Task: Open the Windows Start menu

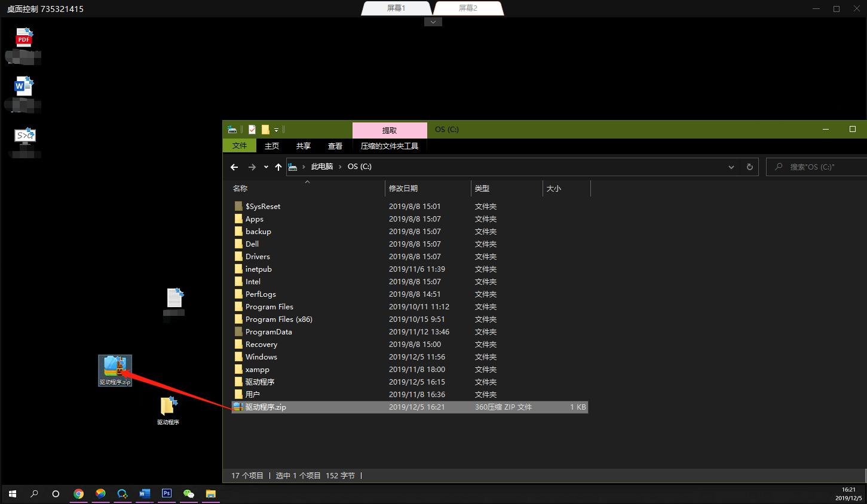Action: (13, 494)
